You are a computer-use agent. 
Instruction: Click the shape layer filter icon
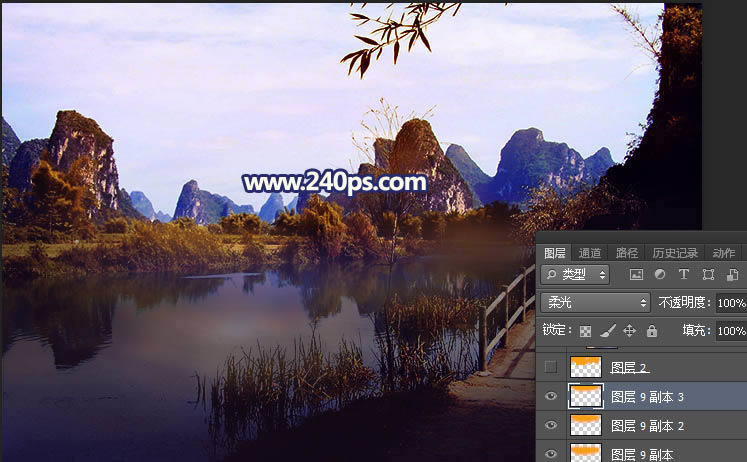point(708,275)
